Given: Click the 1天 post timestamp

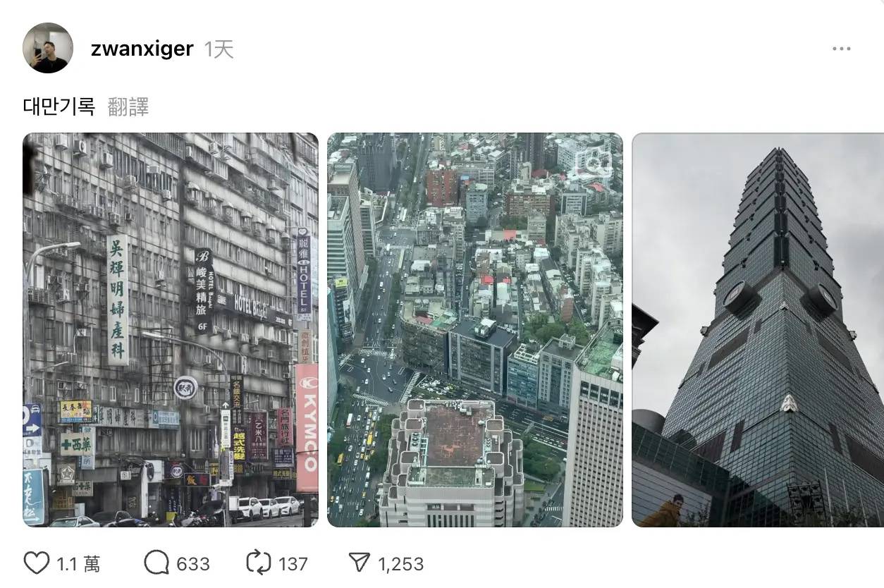Looking at the screenshot, I should [x=219, y=49].
